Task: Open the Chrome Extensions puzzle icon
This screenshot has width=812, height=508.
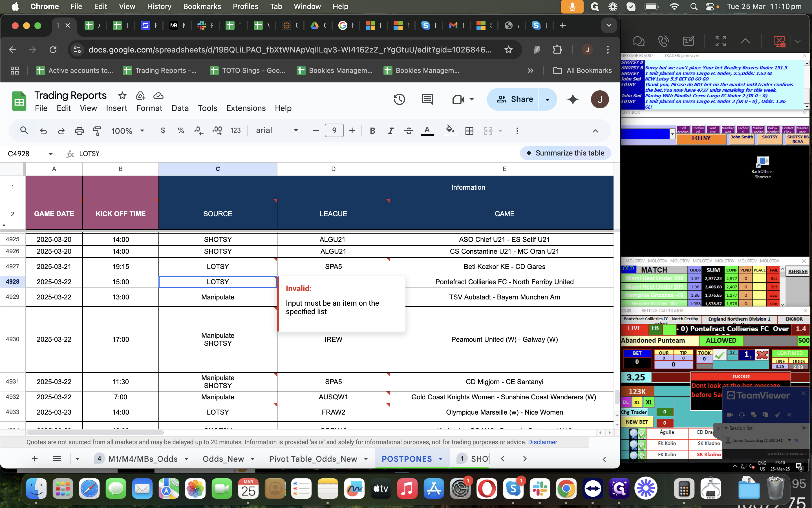Action: pos(557,50)
